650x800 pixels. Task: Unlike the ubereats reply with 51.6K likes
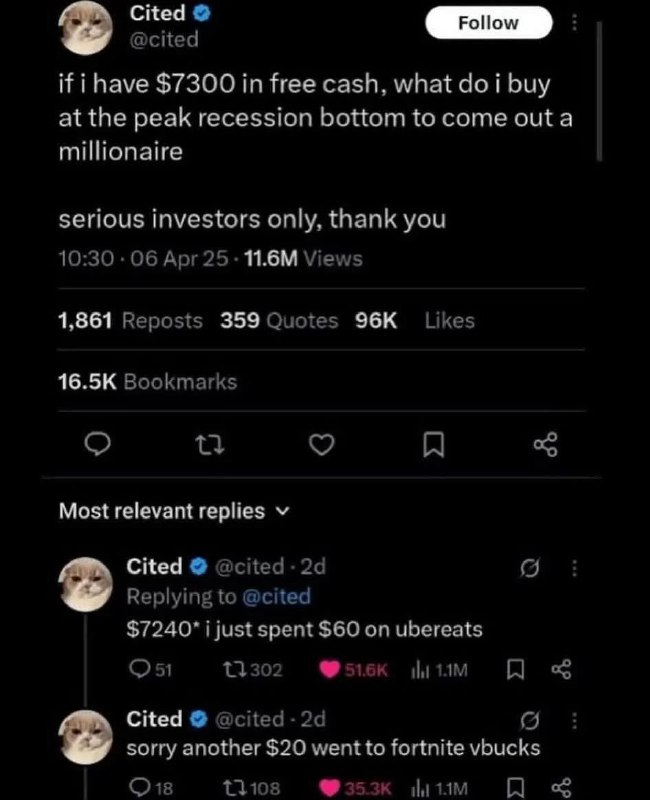pyautogui.click(x=354, y=669)
